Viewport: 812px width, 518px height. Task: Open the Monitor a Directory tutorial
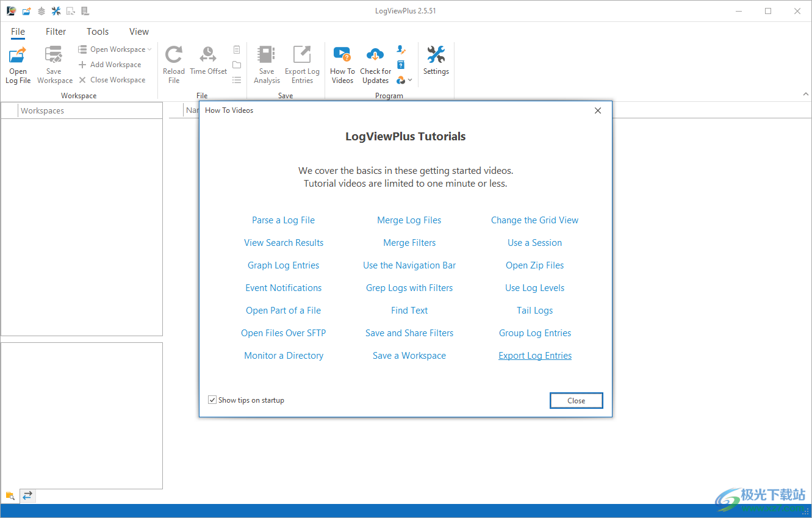[x=284, y=356]
